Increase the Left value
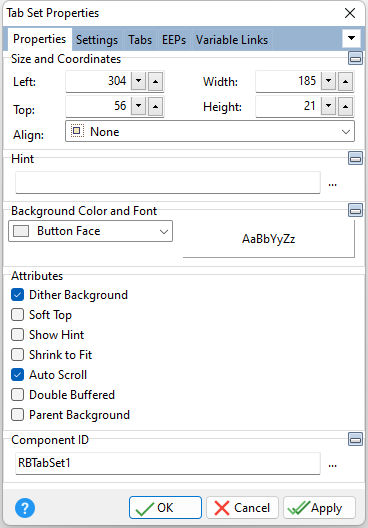Screen dimensions: 368x528 point(156,81)
